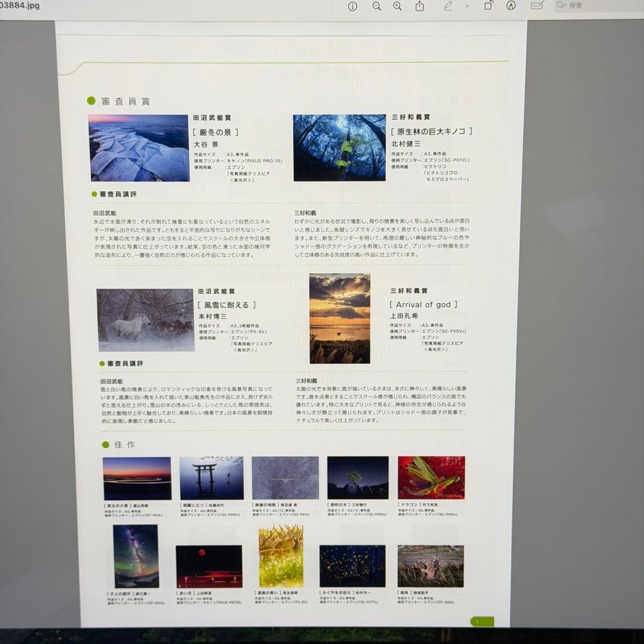The image size is (644, 644).
Task: Select the white horse in snow photo
Action: 145,320
